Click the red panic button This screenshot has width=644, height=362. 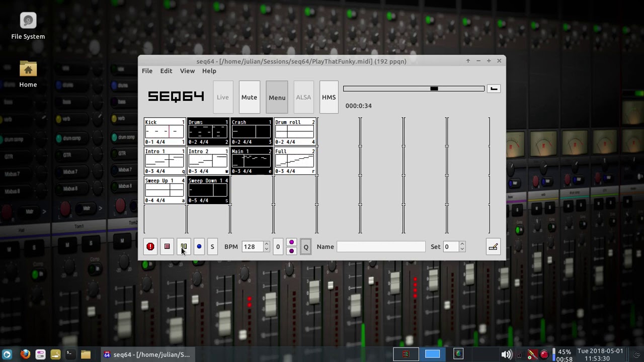pos(150,246)
